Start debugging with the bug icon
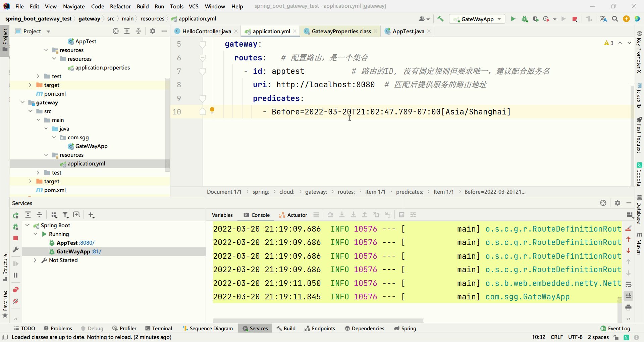The width and height of the screenshot is (644, 342). pos(525,19)
